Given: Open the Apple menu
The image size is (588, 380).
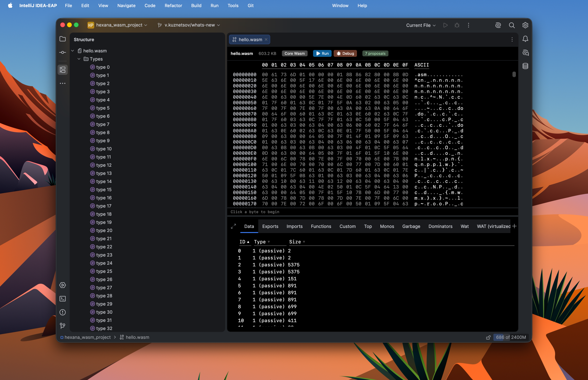Looking at the screenshot, I should click(10, 5).
